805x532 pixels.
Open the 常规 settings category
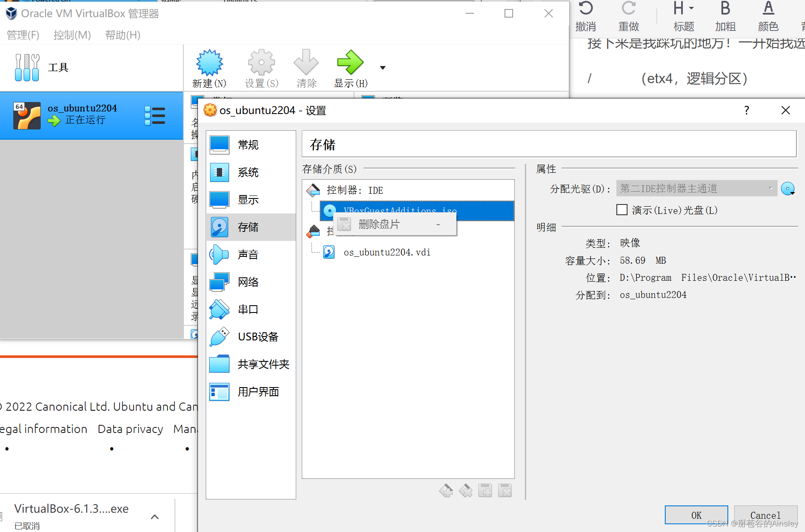[251, 145]
